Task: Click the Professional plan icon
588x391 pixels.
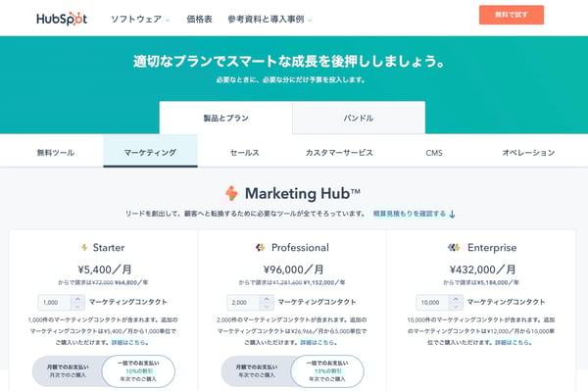Action: 261,247
